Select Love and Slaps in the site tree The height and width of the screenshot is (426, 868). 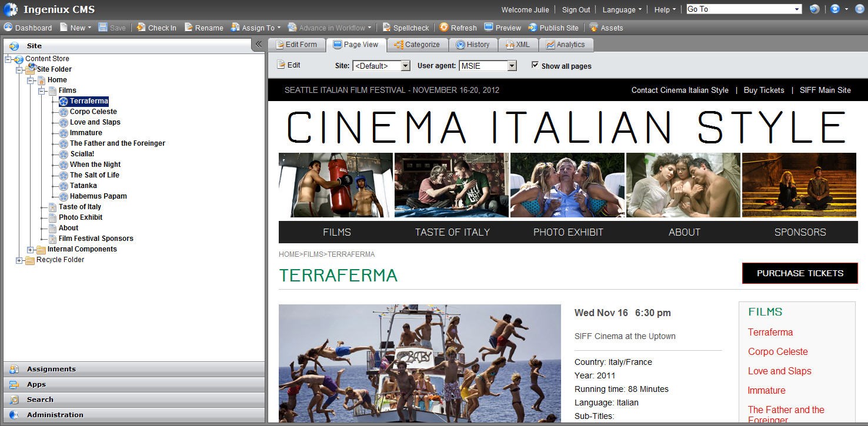point(95,122)
